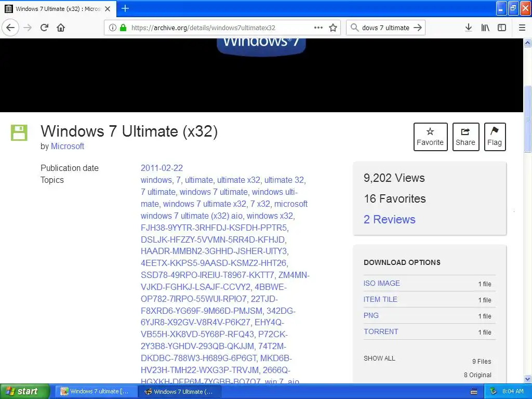Open the 'ultimate x32' topic link
The width and height of the screenshot is (532, 399).
(238, 180)
